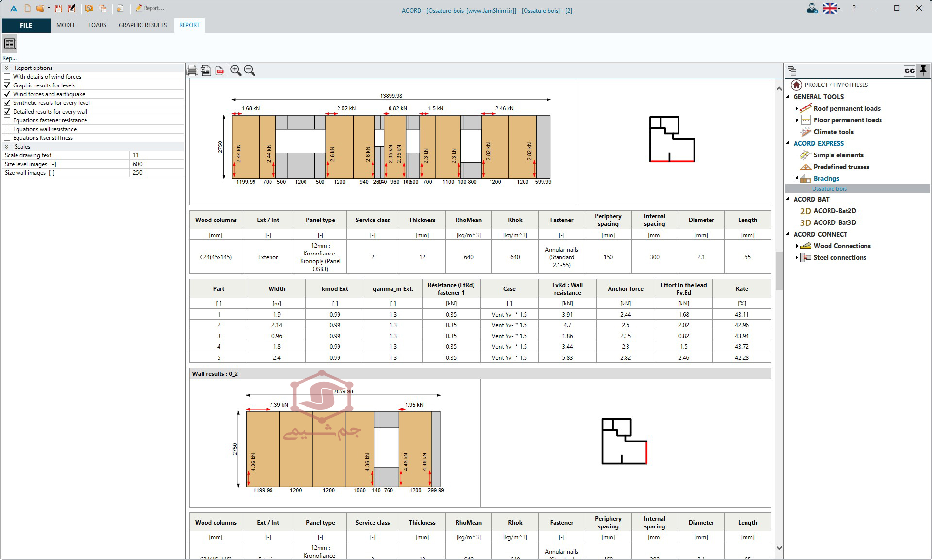Viewport: 932px width, 560px height.
Task: Open settings via the orange gear icon
Action: 89,8
